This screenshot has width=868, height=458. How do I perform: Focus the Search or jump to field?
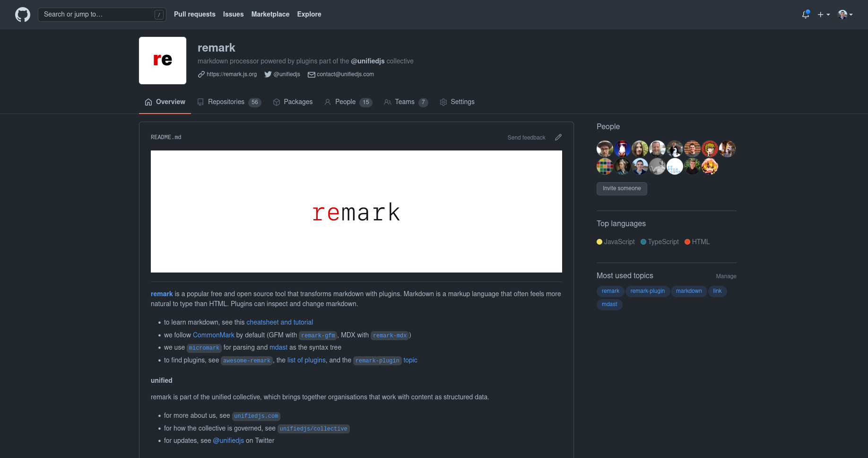pyautogui.click(x=102, y=15)
